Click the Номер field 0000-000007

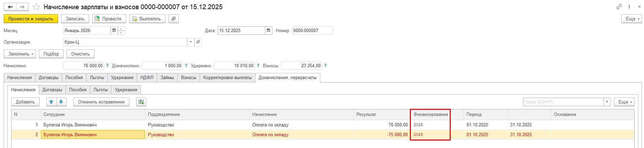click(312, 30)
